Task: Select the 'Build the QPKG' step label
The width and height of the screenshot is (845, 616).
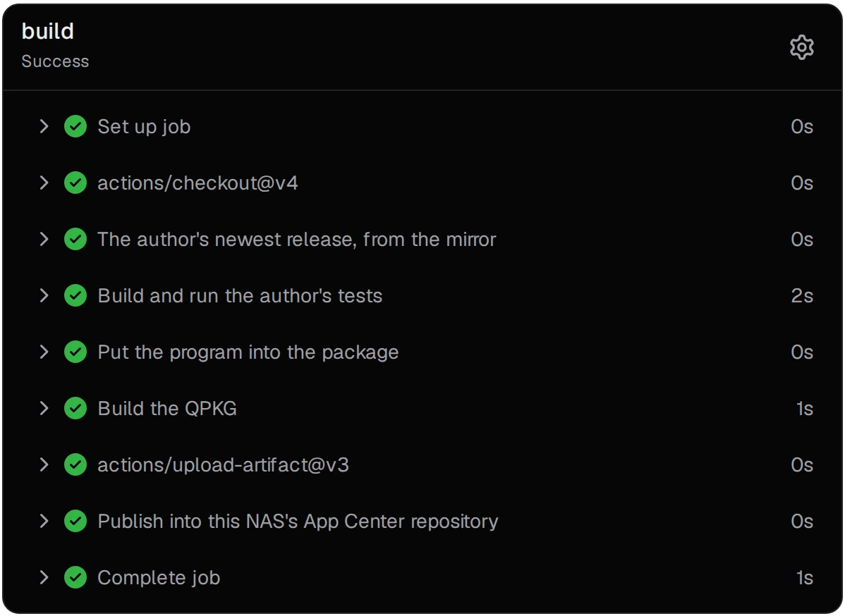Action: tap(167, 409)
